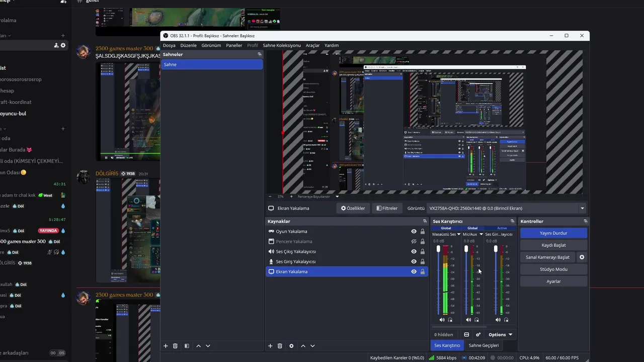Move scene down arrow in Sahneler toolbar

point(208,346)
